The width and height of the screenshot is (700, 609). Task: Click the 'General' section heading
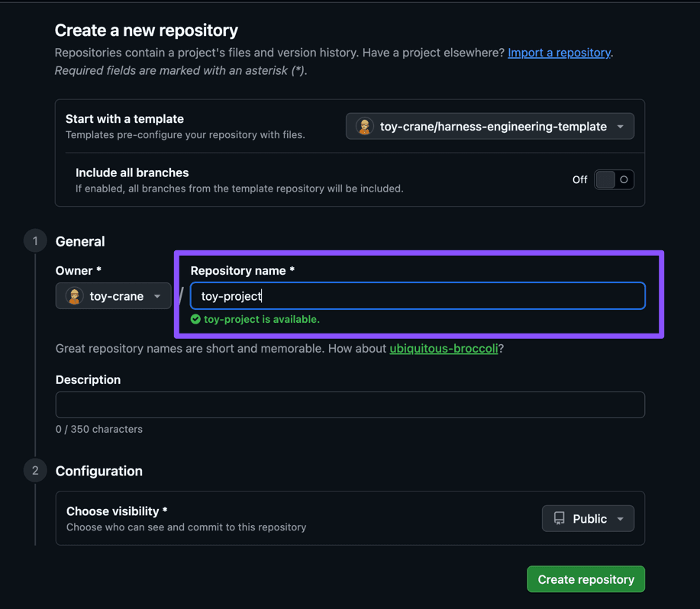[x=80, y=241]
